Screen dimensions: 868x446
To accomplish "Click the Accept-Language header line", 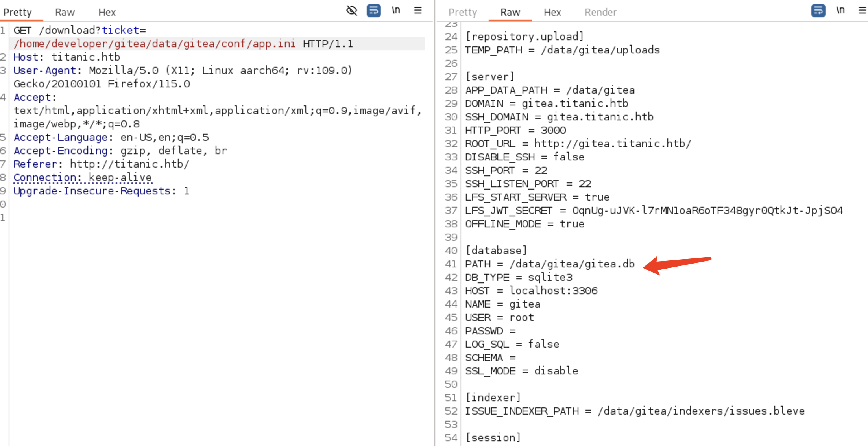I will pyautogui.click(x=111, y=137).
